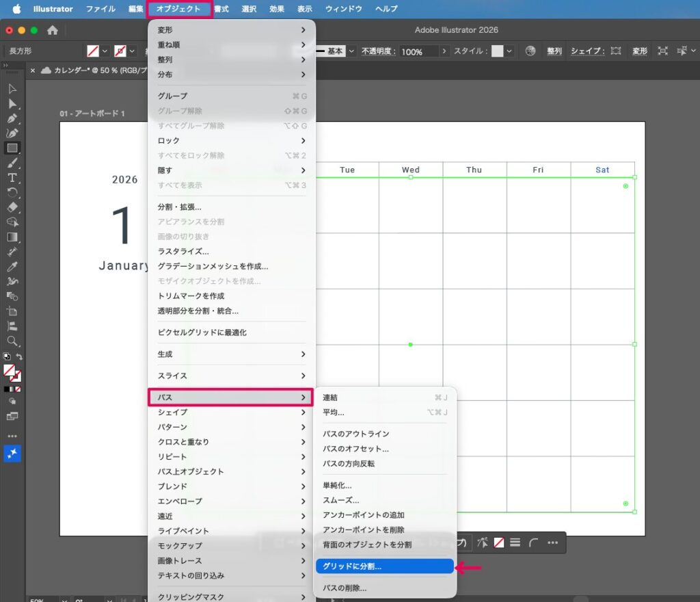This screenshot has height=602, width=700.
Task: Click the opacity 100% input field
Action: click(x=418, y=51)
